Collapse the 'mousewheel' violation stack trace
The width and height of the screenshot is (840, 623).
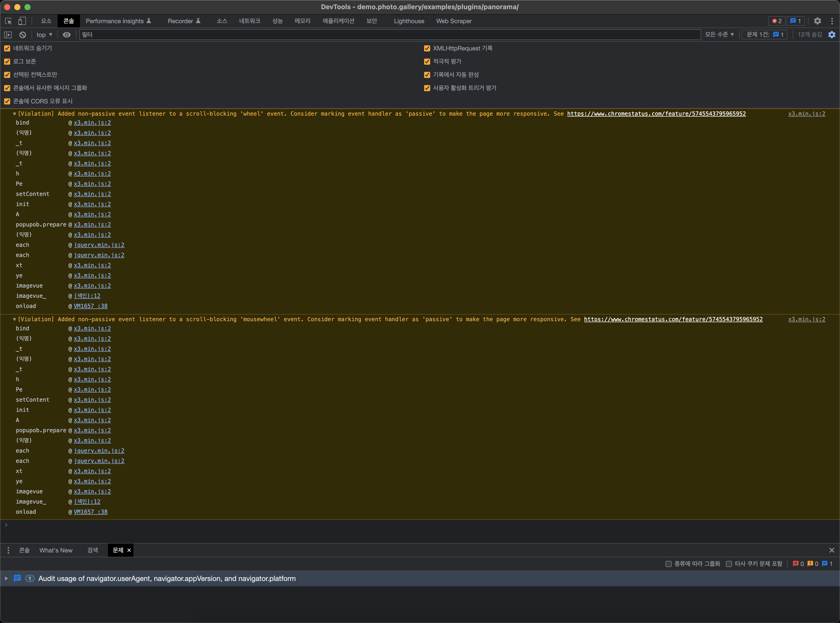[14, 319]
